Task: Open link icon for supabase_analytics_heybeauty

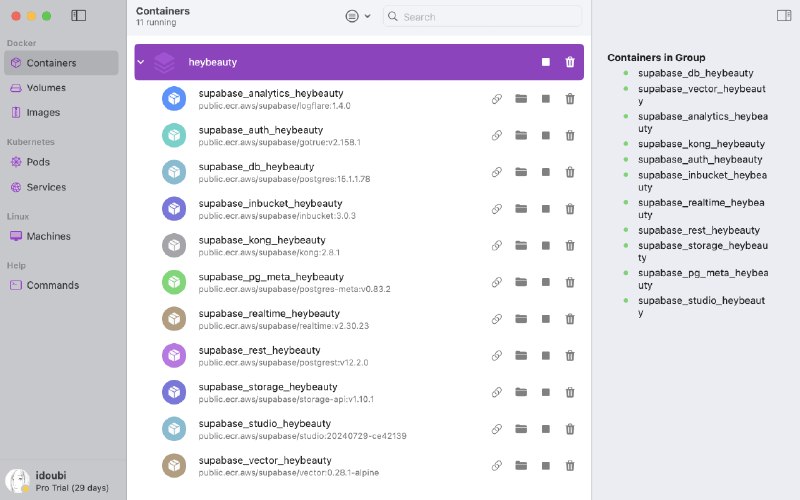Action: point(496,99)
